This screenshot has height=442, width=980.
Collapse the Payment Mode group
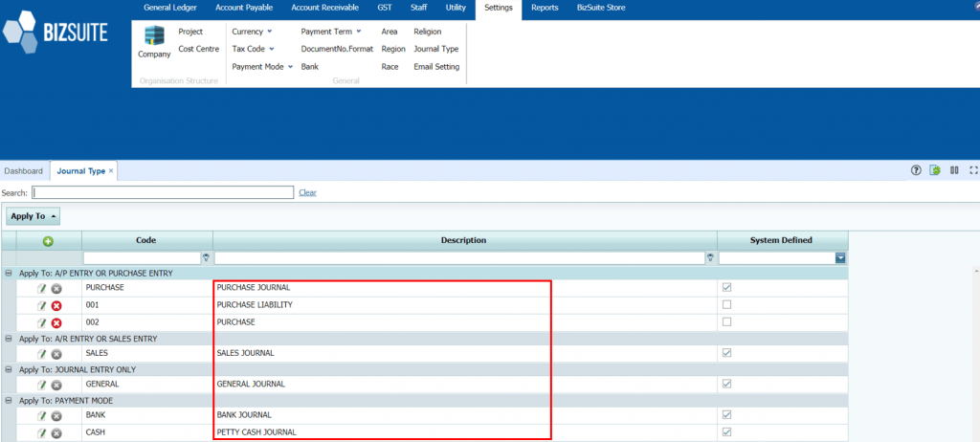point(8,400)
